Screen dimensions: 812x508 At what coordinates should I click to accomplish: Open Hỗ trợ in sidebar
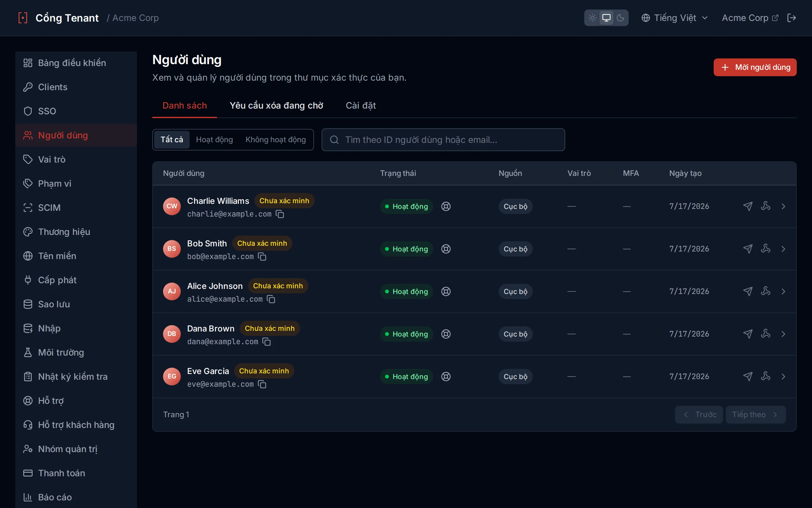76,401
